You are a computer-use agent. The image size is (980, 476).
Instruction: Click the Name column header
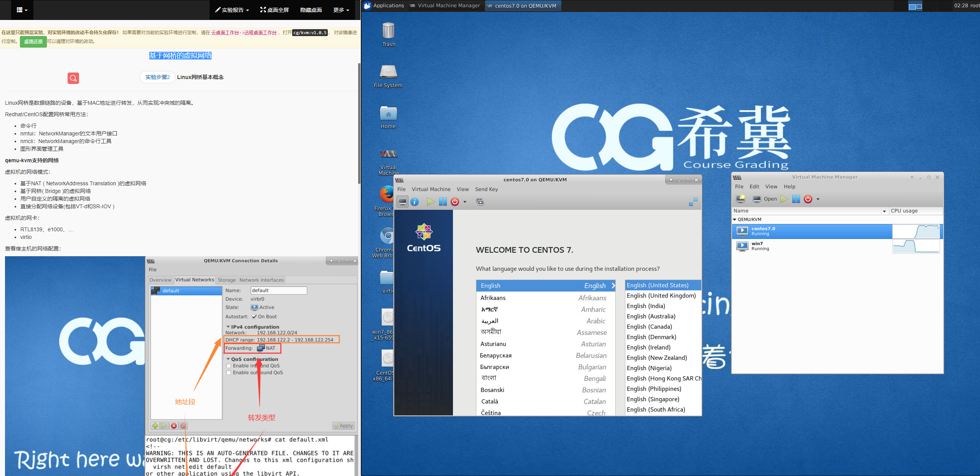point(810,211)
